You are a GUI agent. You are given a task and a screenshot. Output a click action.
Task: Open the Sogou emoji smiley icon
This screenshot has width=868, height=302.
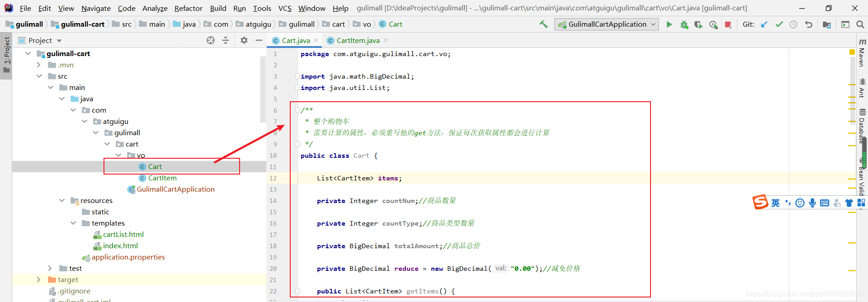800,203
